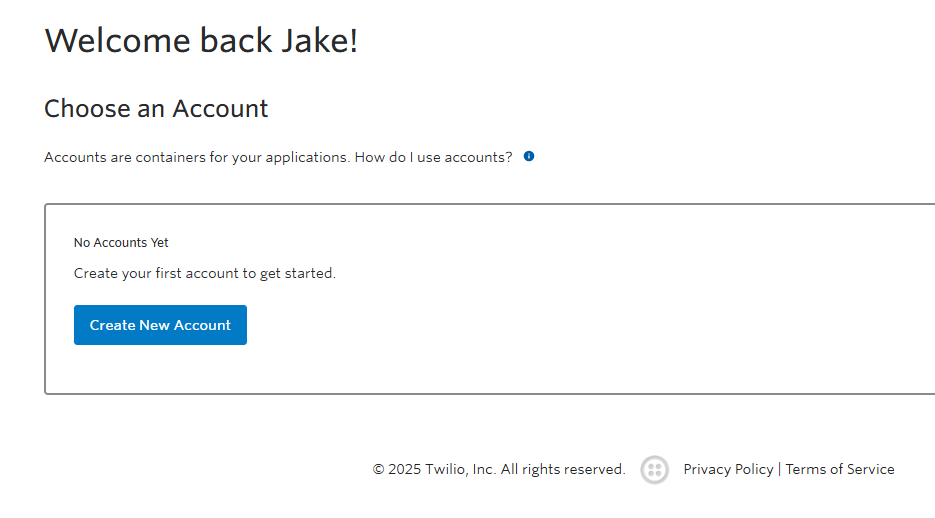
Task: Click "Accounts are containers for your applications" sentence
Action: [x=197, y=157]
